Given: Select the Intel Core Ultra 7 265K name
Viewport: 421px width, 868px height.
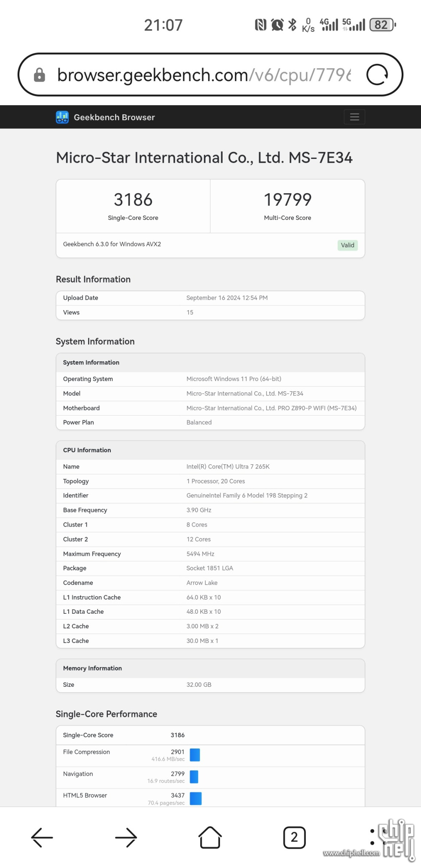Looking at the screenshot, I should (228, 467).
